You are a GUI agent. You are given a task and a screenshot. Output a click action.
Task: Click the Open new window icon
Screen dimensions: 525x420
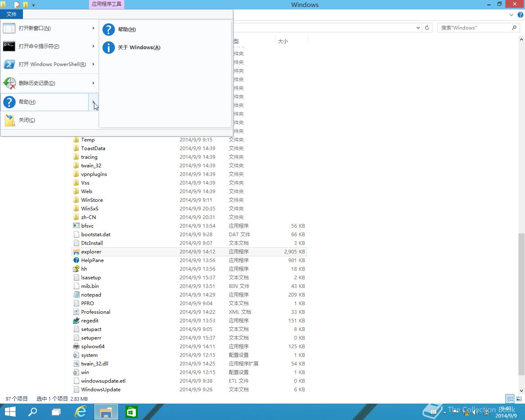9,28
